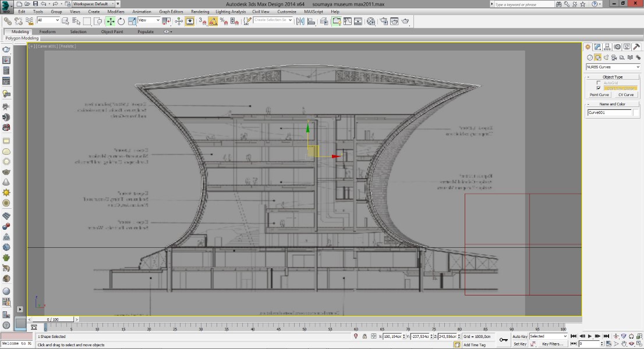
Task: Open the Render Setup dialog icon
Action: click(384, 22)
